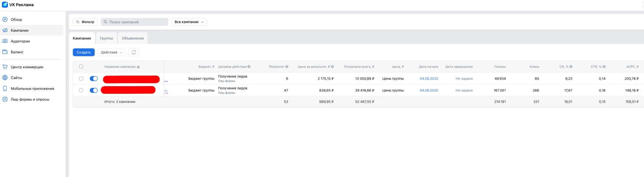Open the Сайты section
Screen dimensions: 644x177
pyautogui.click(x=16, y=78)
